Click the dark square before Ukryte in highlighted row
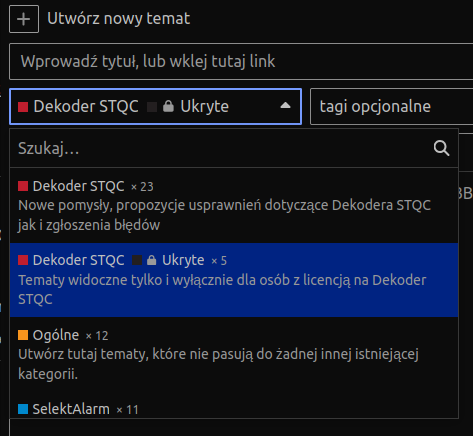Image resolution: width=473 pixels, height=436 pixels. coord(137,260)
